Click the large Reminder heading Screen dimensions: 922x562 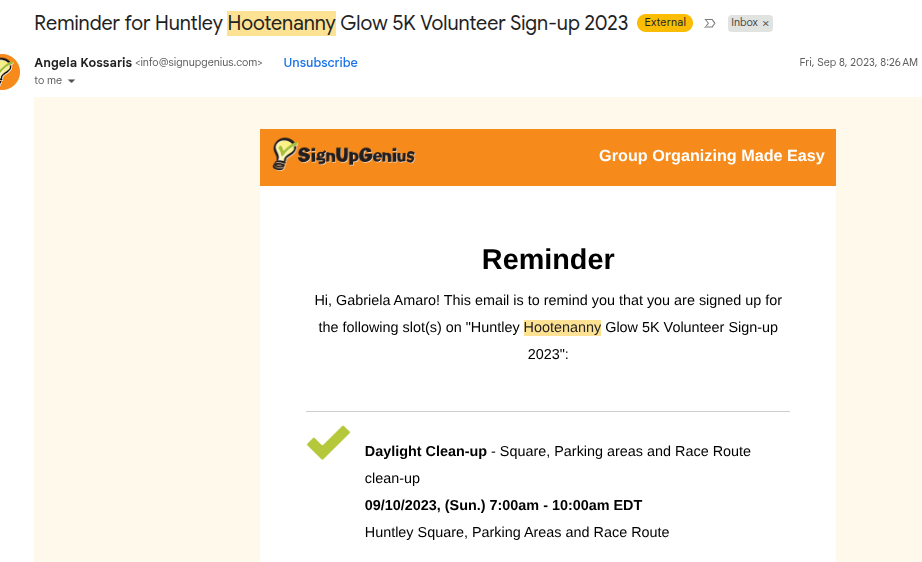(548, 259)
